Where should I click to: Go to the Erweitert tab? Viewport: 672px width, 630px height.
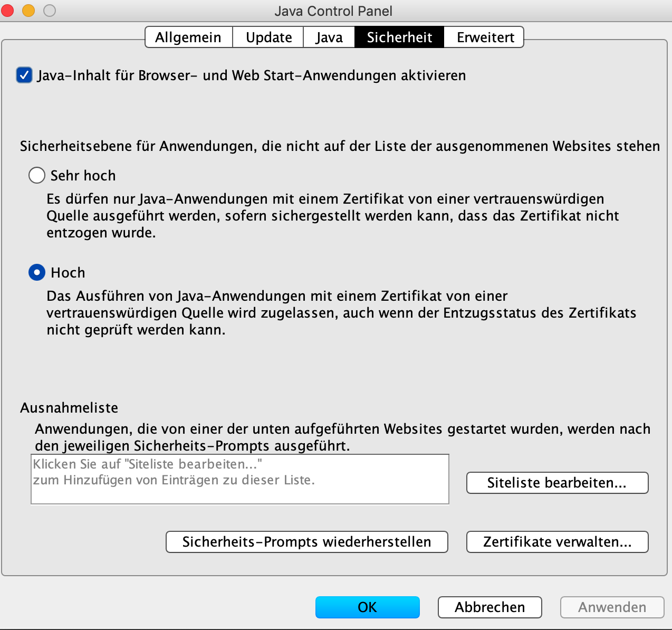(485, 37)
